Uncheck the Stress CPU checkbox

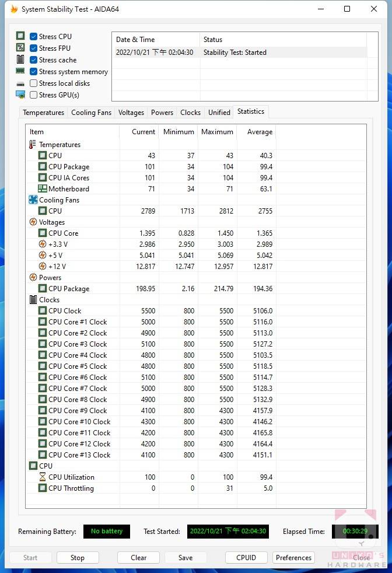pyautogui.click(x=33, y=37)
